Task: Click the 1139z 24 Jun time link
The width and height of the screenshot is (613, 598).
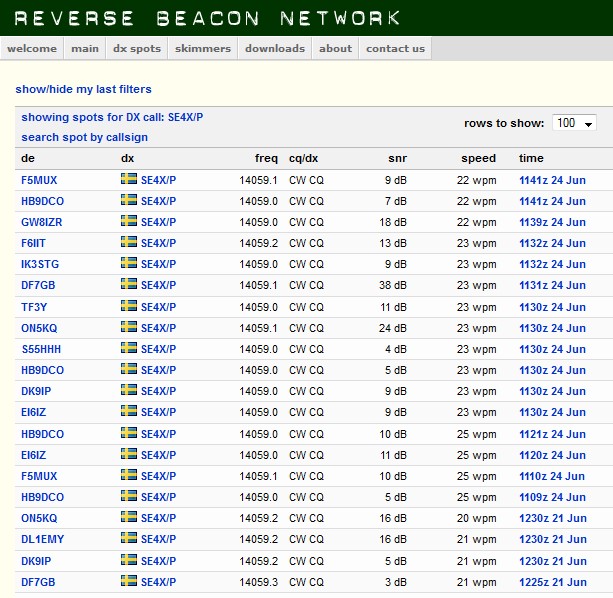Action: coord(552,222)
